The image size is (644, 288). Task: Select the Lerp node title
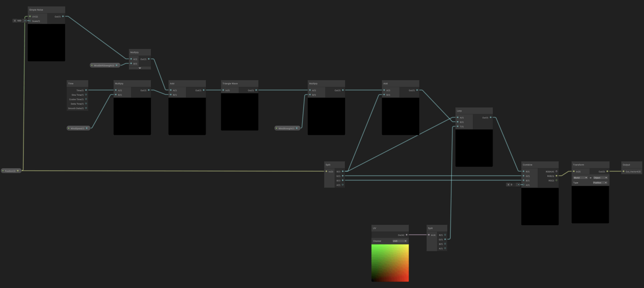(459, 111)
